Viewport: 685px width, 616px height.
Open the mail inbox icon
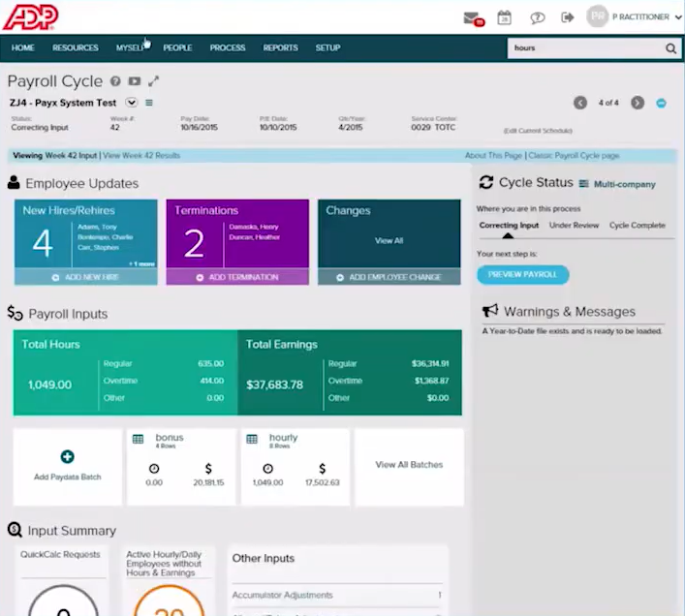[473, 18]
